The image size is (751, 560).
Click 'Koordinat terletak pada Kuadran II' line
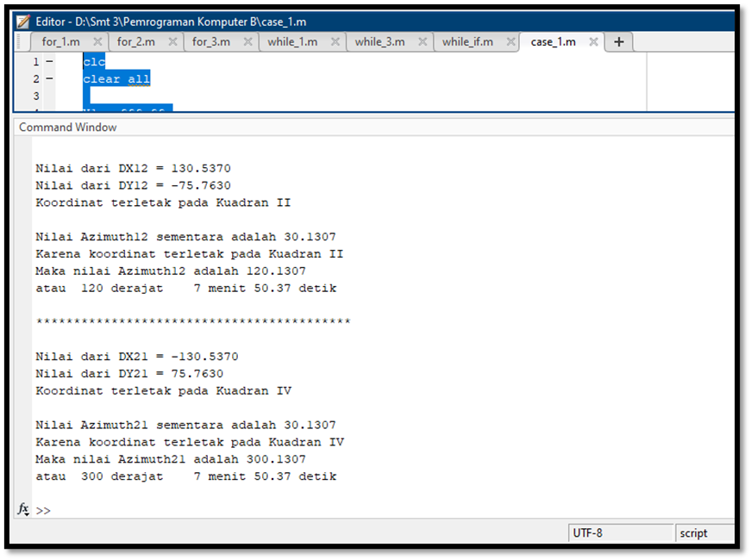(x=163, y=203)
